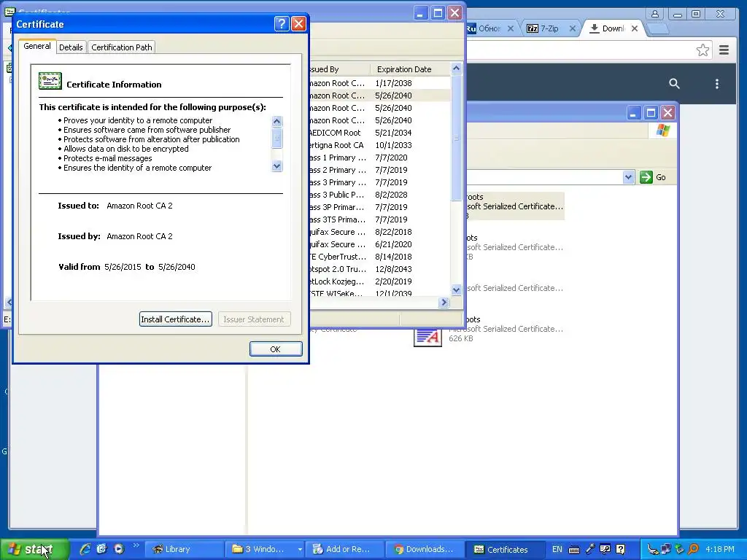747x560 pixels.
Task: Click the Certificate dialog help question-mark icon
Action: point(282,23)
